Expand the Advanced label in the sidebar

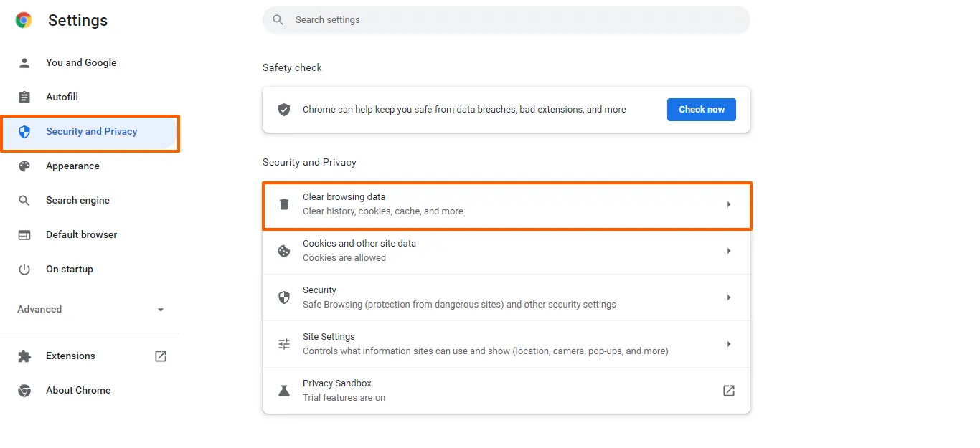[x=39, y=310]
